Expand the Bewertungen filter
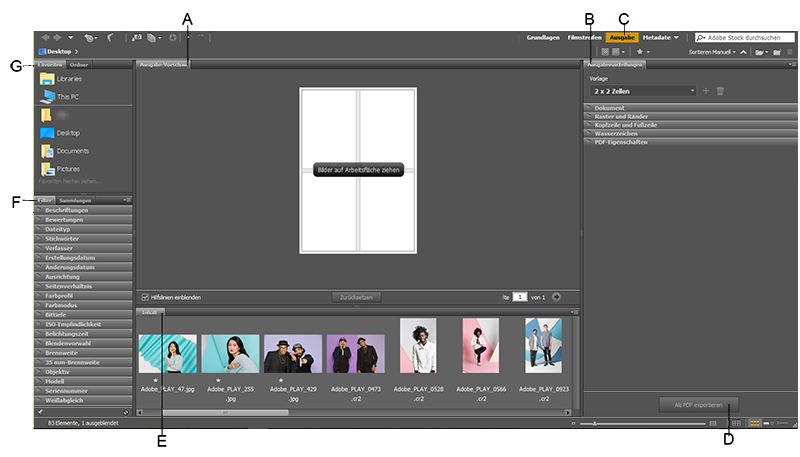Viewport: 800px width, 457px height. pyautogui.click(x=84, y=220)
